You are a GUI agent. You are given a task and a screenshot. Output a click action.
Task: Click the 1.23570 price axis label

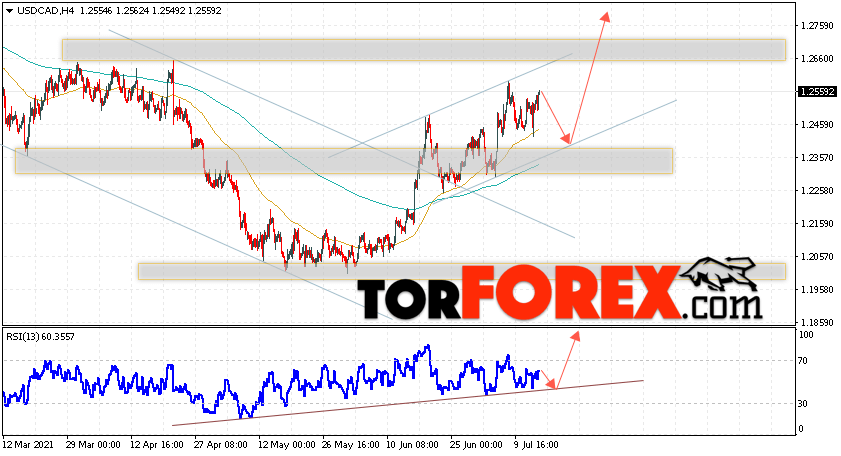pyautogui.click(x=817, y=158)
